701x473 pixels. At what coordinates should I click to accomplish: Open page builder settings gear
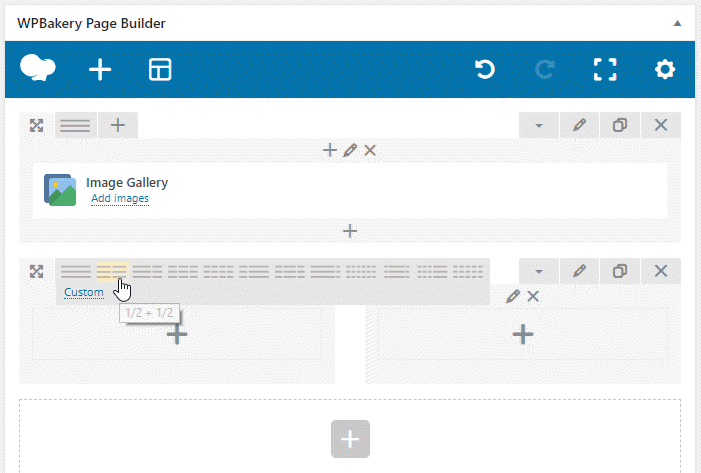pos(664,69)
